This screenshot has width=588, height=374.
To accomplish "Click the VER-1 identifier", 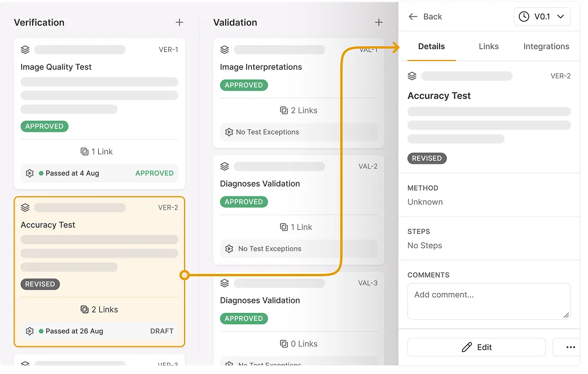I will [168, 50].
